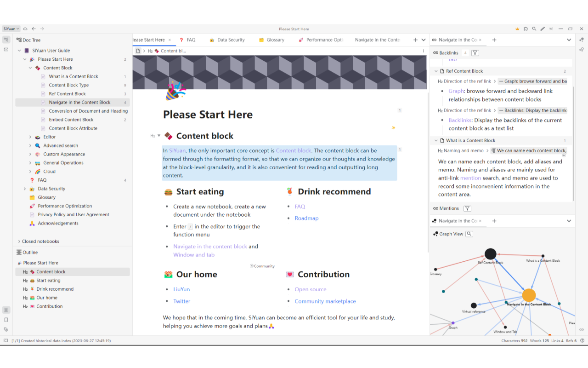Fold the Content block heading with its arrow
Screen dimensions: 588x368
[x=159, y=136]
